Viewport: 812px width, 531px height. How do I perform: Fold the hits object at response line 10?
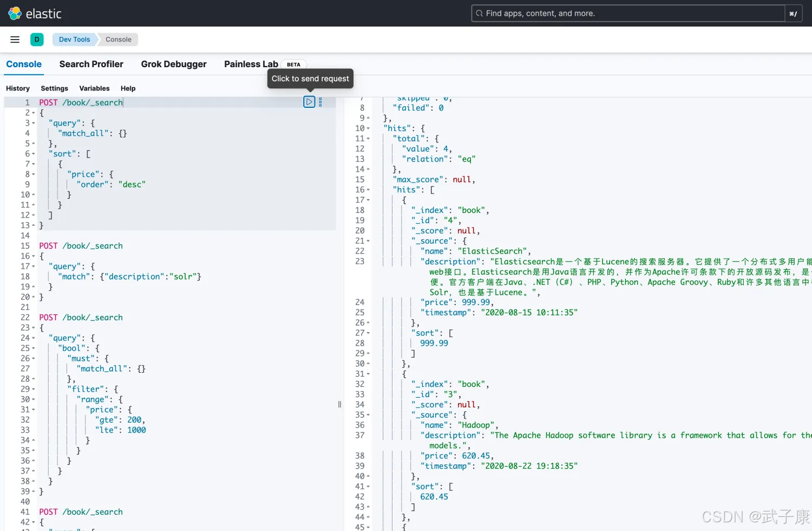368,128
